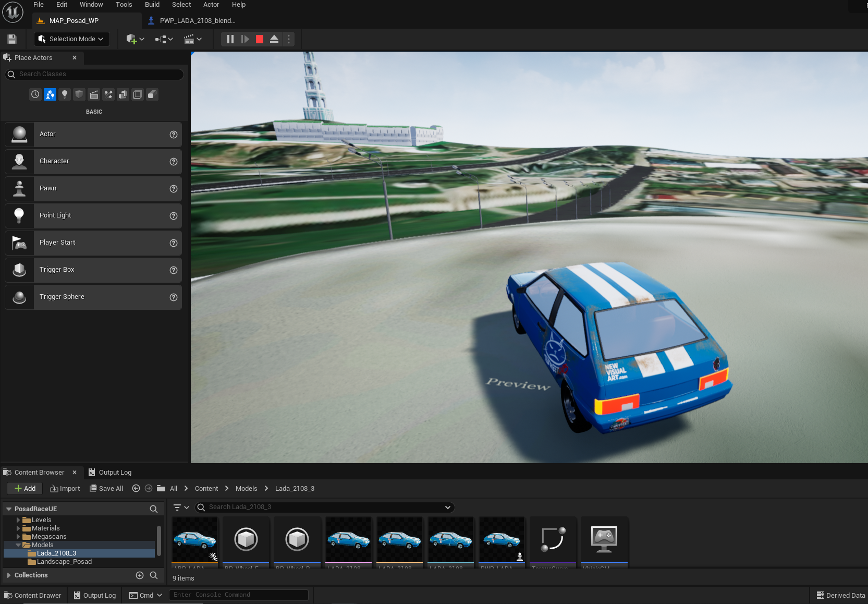Click the Unreal Engine logo icon
The height and width of the screenshot is (604, 868).
13,12
